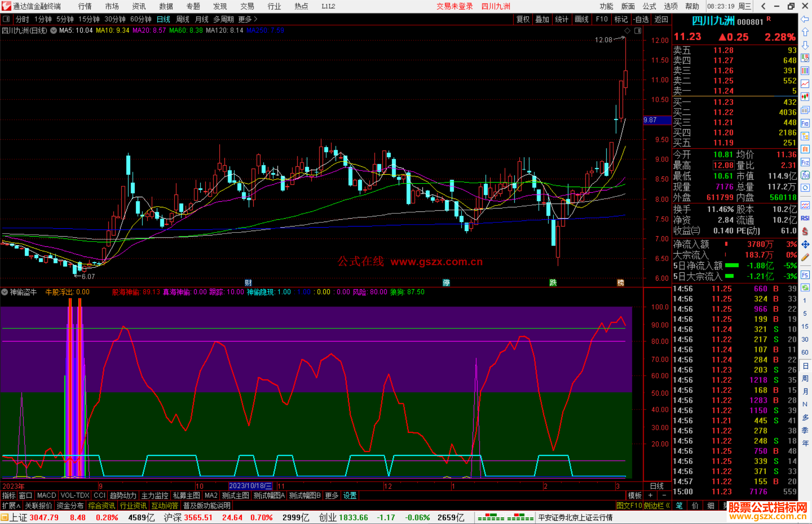Select the MACD indicator tab
Viewport: 812px width, 524px height.
[x=47, y=495]
